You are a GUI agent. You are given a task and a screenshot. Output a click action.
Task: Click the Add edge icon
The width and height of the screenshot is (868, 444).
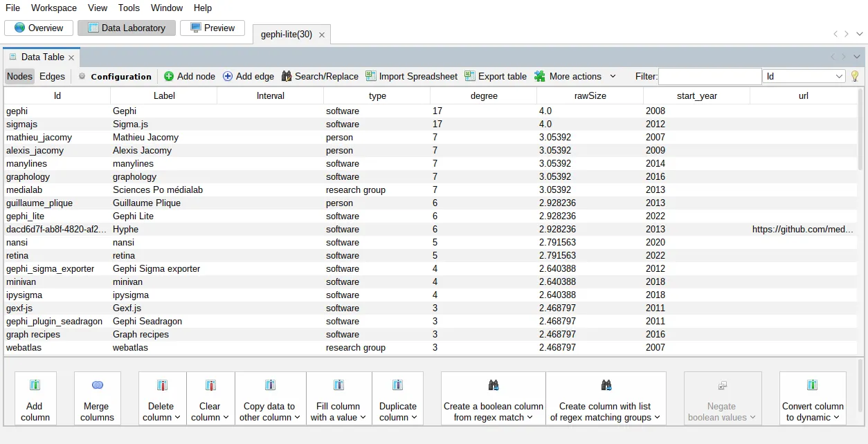pos(228,77)
